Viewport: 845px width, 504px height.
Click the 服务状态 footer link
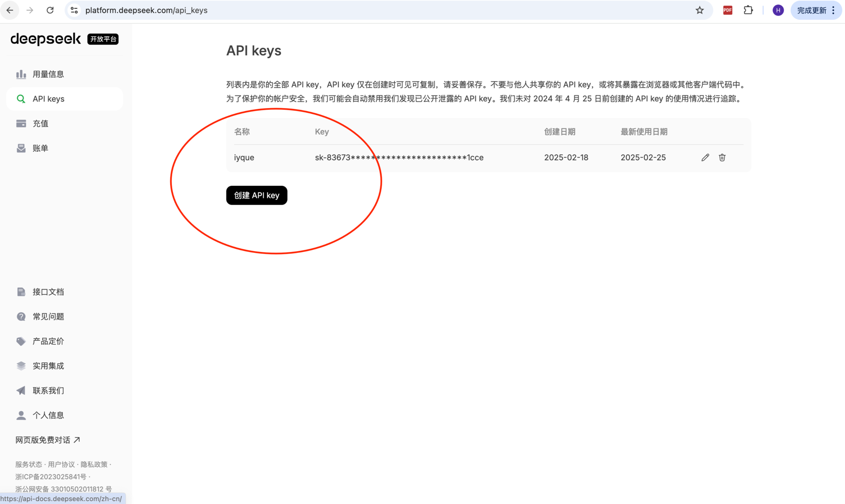(29, 464)
